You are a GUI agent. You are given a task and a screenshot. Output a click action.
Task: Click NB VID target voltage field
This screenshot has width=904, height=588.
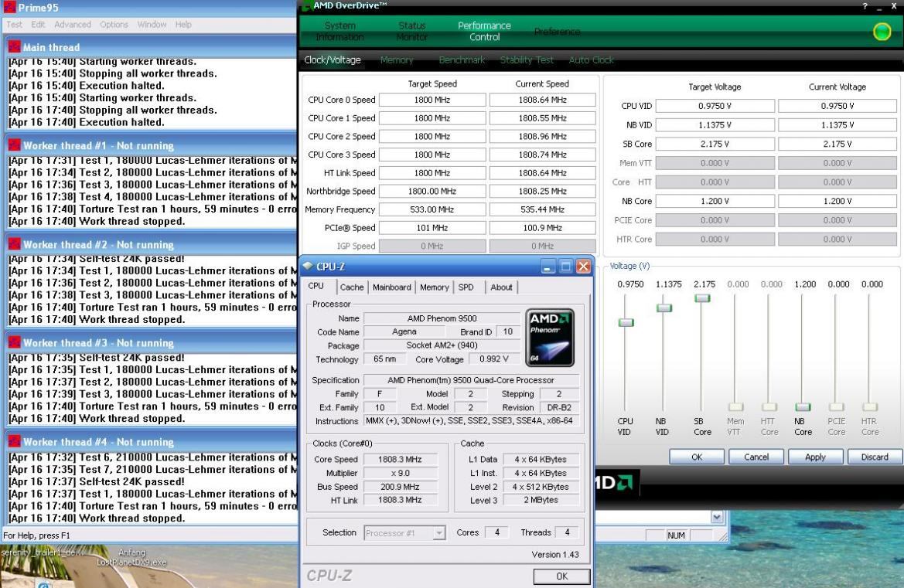[715, 125]
